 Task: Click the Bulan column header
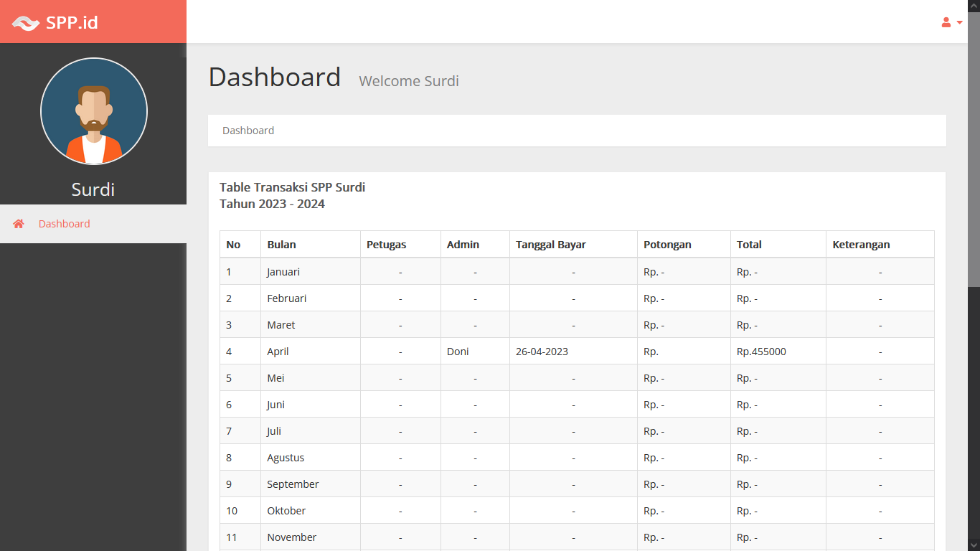[281, 245]
